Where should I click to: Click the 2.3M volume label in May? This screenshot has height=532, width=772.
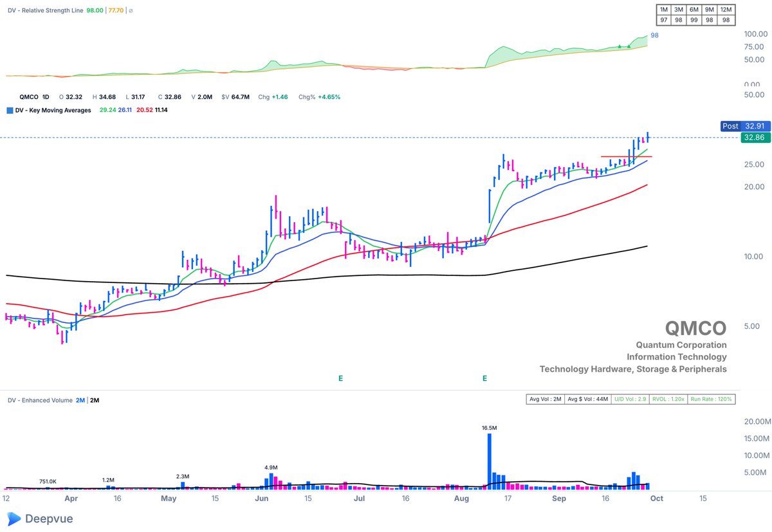183,476
